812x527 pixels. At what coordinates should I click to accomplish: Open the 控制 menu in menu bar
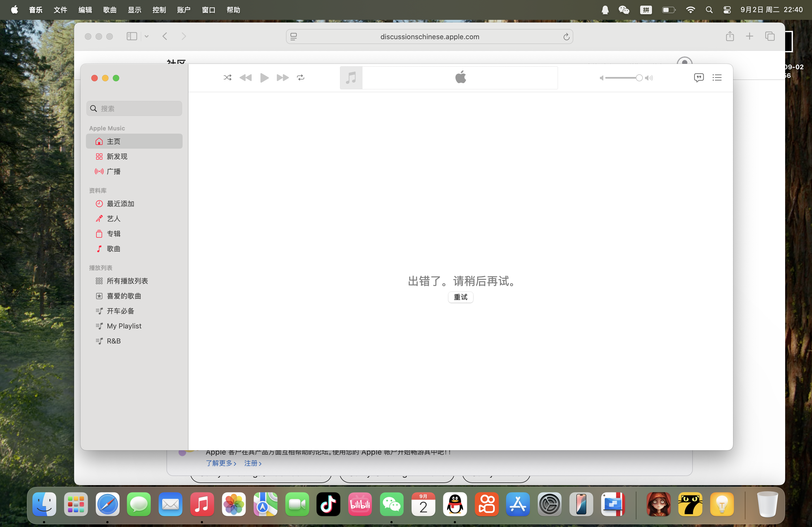point(159,10)
